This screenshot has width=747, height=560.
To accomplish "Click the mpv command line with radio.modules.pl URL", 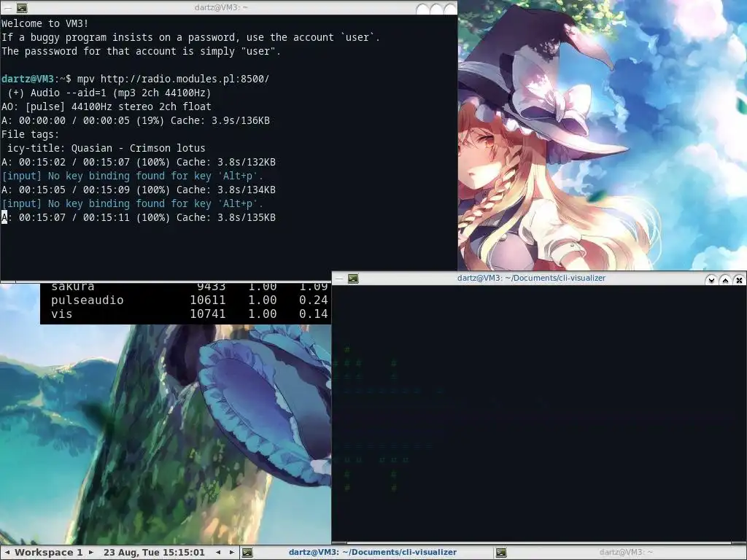I will [135, 79].
